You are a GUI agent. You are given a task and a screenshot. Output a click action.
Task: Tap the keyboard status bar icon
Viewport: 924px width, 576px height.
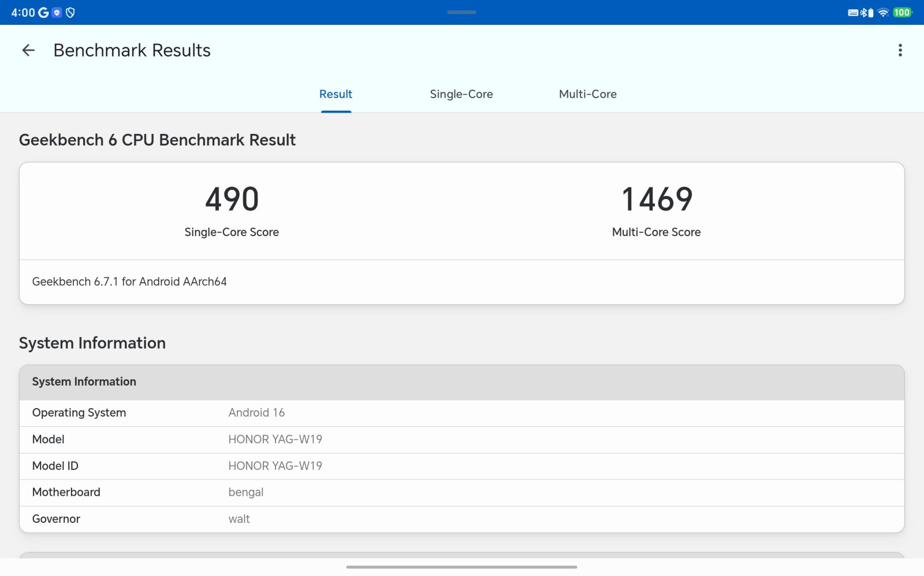point(853,12)
